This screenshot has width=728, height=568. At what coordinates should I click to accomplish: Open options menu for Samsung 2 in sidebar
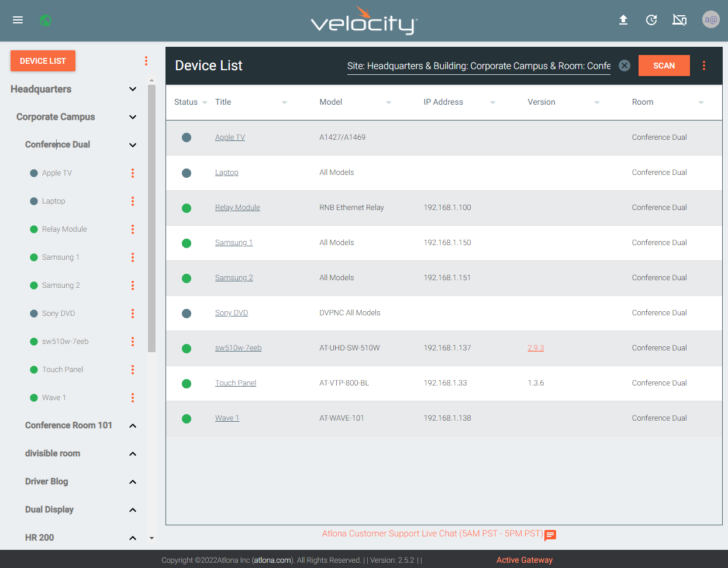133,285
